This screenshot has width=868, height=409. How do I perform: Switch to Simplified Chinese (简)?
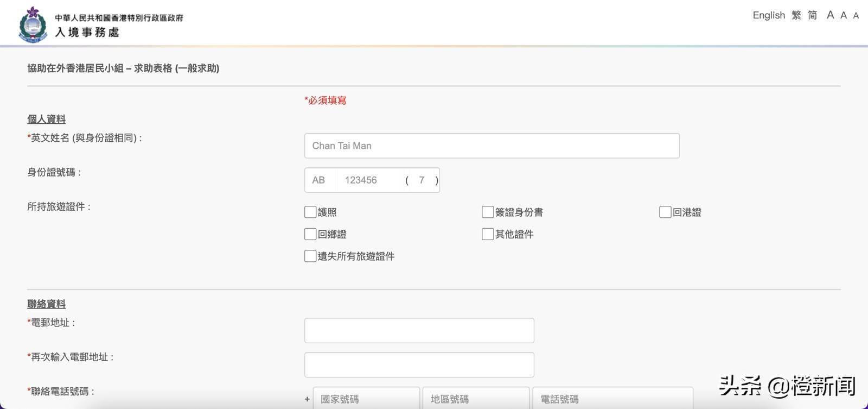(x=812, y=15)
